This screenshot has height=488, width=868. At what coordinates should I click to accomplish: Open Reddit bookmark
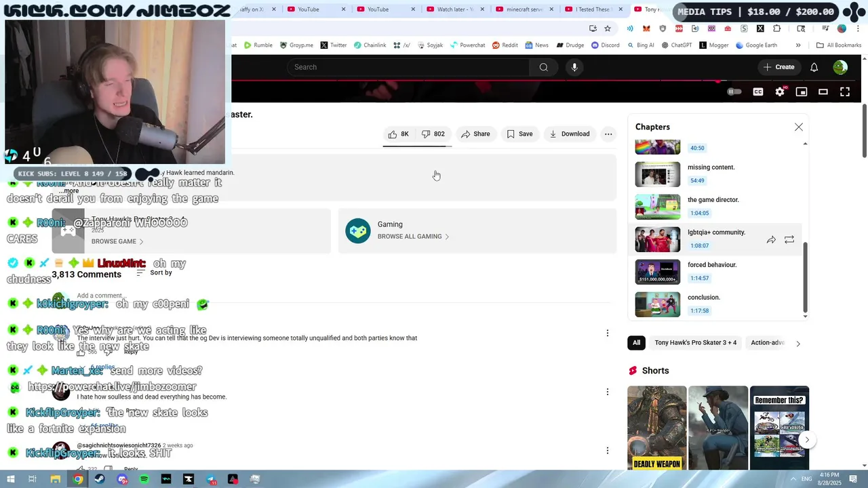tap(505, 45)
